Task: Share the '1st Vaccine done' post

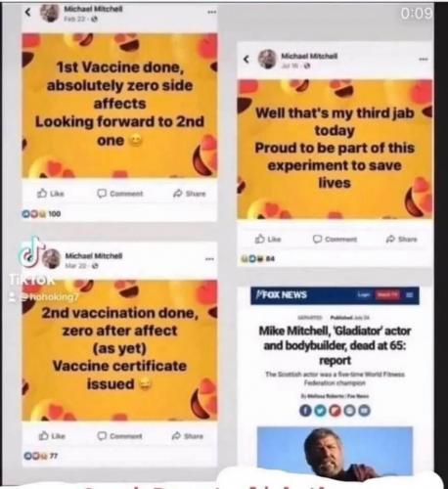Action: click(x=190, y=194)
